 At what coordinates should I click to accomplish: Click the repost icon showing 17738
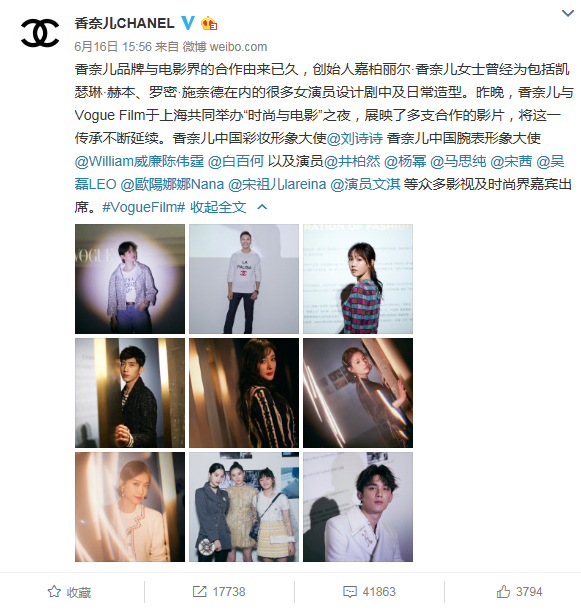click(200, 592)
